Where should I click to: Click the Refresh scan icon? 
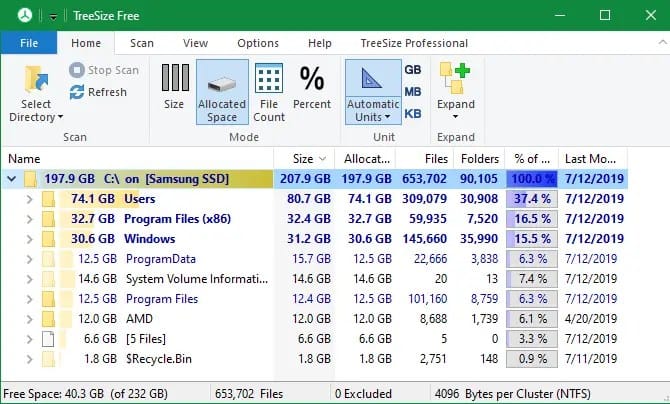click(78, 92)
